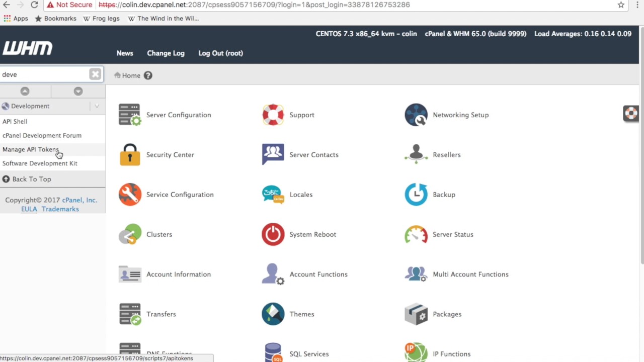644x362 pixels.
Task: Click the System Reboot text label
Action: [312, 234]
